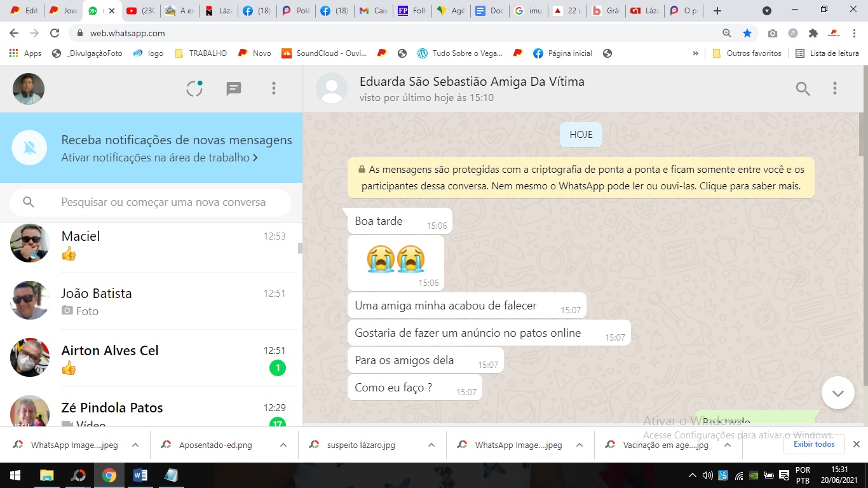Jump to latest messages with the down chevron

(837, 393)
